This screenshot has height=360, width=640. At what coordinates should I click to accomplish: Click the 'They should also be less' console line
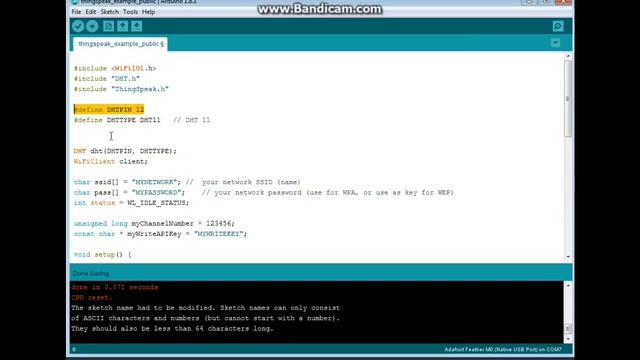pos(172,328)
